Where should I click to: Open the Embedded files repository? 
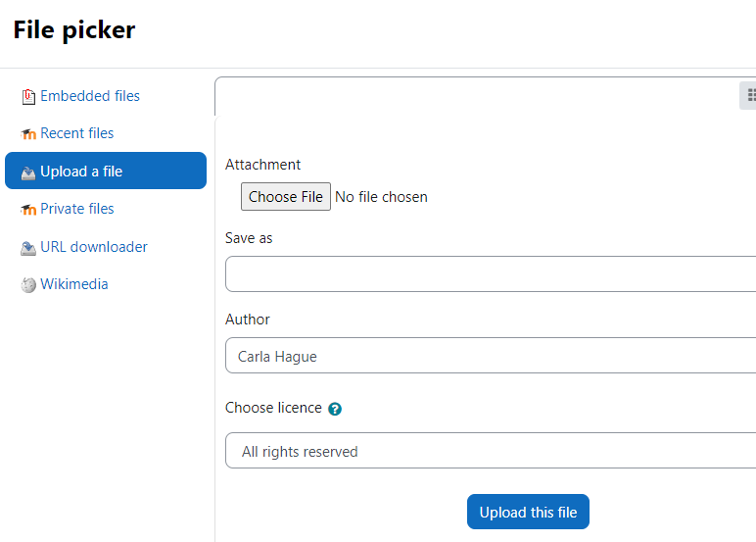click(x=90, y=96)
